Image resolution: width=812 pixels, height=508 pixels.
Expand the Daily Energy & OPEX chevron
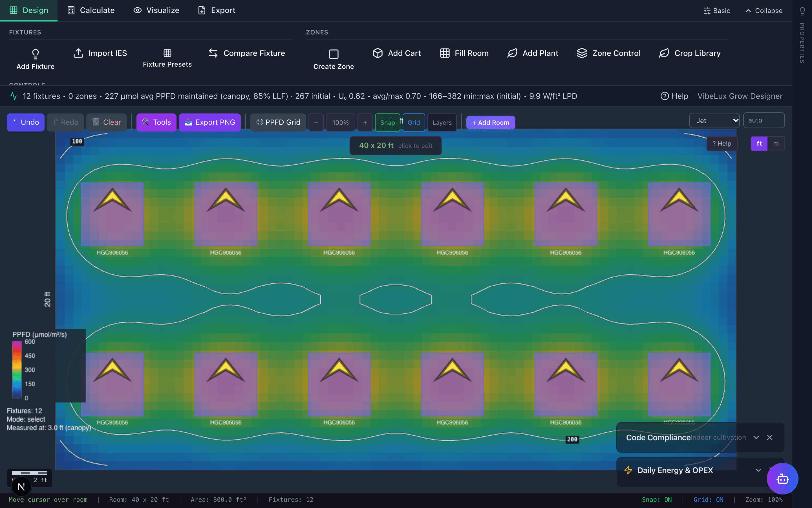click(758, 470)
